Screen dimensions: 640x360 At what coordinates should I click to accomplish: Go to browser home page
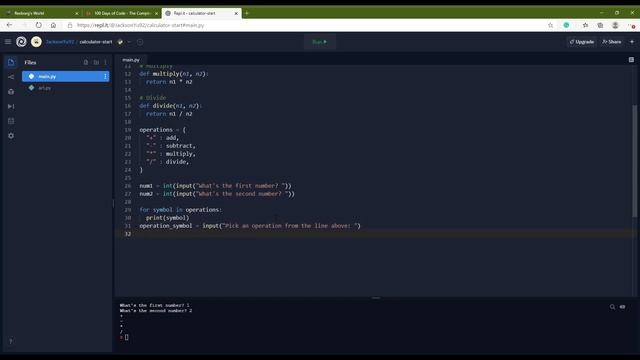coord(53,25)
